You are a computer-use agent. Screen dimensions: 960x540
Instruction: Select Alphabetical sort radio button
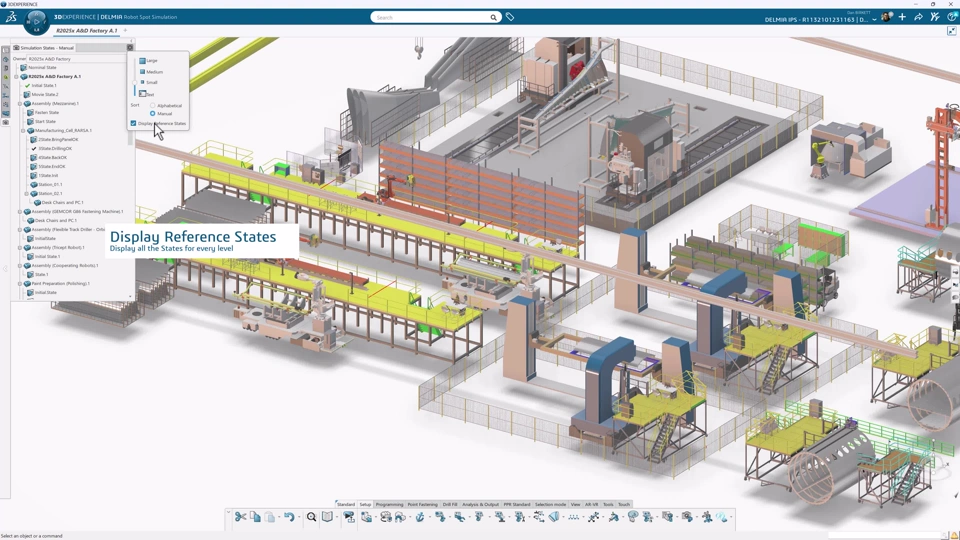152,105
